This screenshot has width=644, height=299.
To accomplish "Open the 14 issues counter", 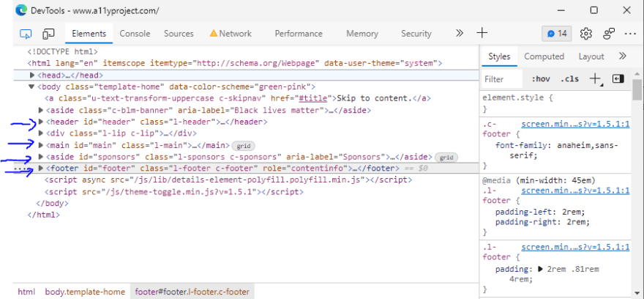I will (556, 34).
